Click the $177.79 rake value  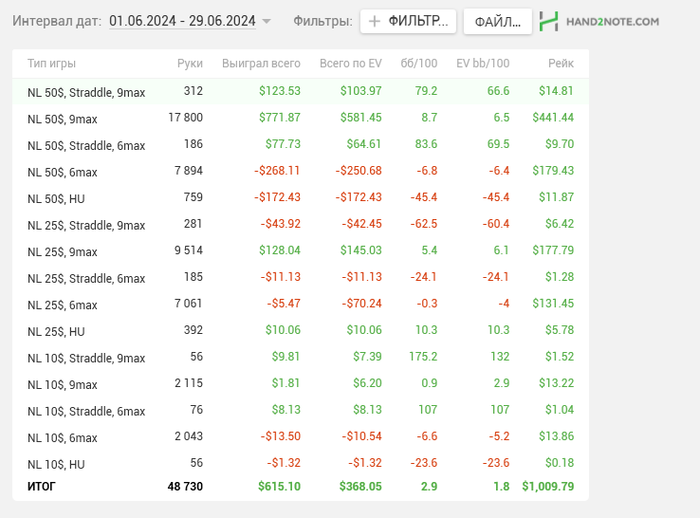click(553, 250)
